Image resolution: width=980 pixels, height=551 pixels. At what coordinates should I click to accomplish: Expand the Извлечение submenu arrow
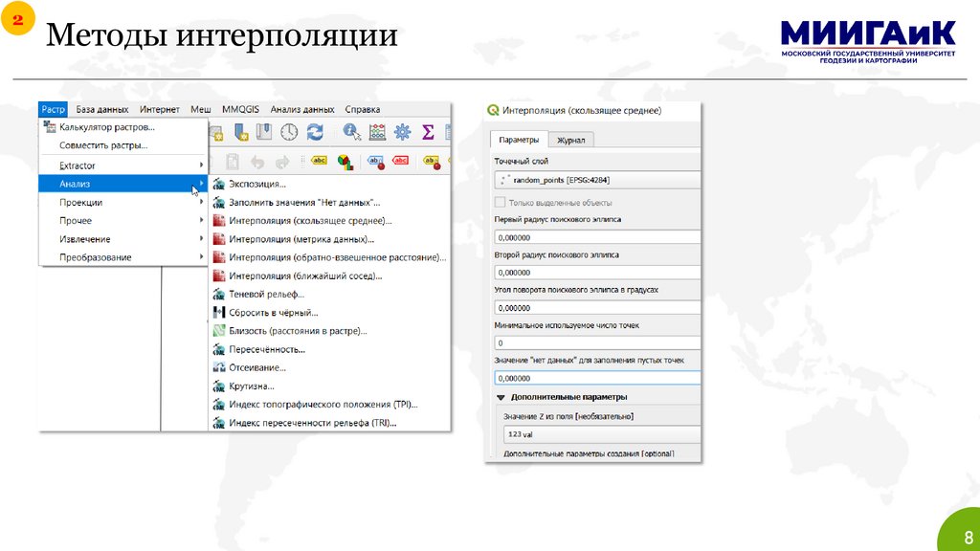tap(201, 238)
